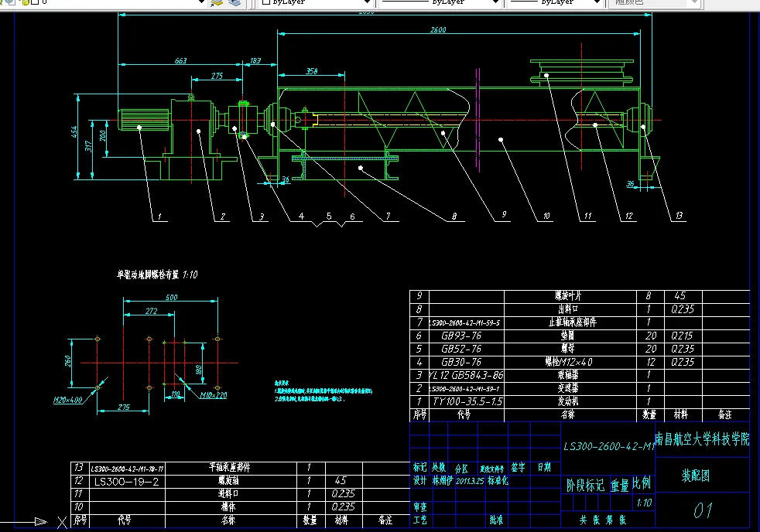
Task: Select the 180 vertical dimension
Action: 198,370
